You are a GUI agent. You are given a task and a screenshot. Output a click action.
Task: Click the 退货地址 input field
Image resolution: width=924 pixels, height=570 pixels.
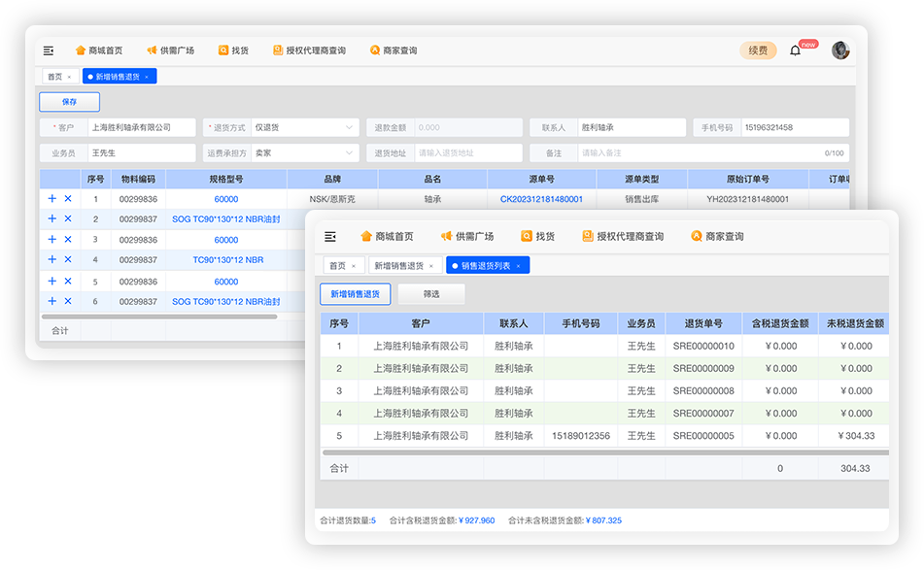[468, 153]
